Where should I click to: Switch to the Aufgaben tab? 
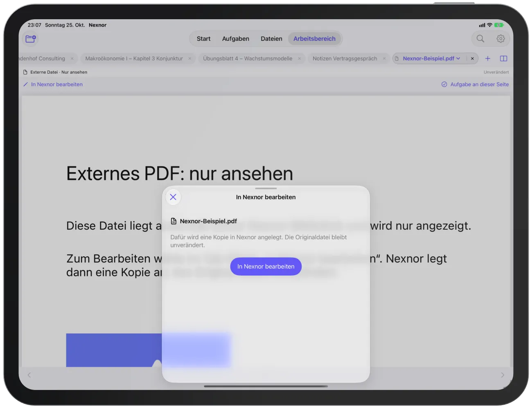point(236,39)
